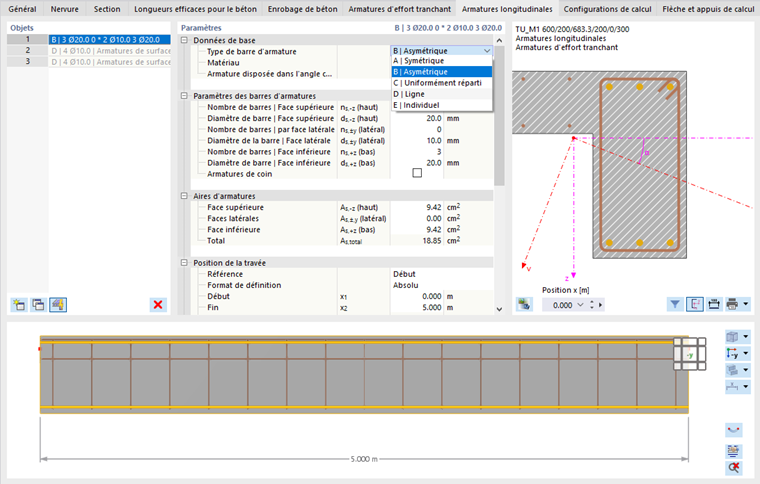The width and height of the screenshot is (760, 484).
Task: Copy the selected reinforcement object
Action: (38, 305)
